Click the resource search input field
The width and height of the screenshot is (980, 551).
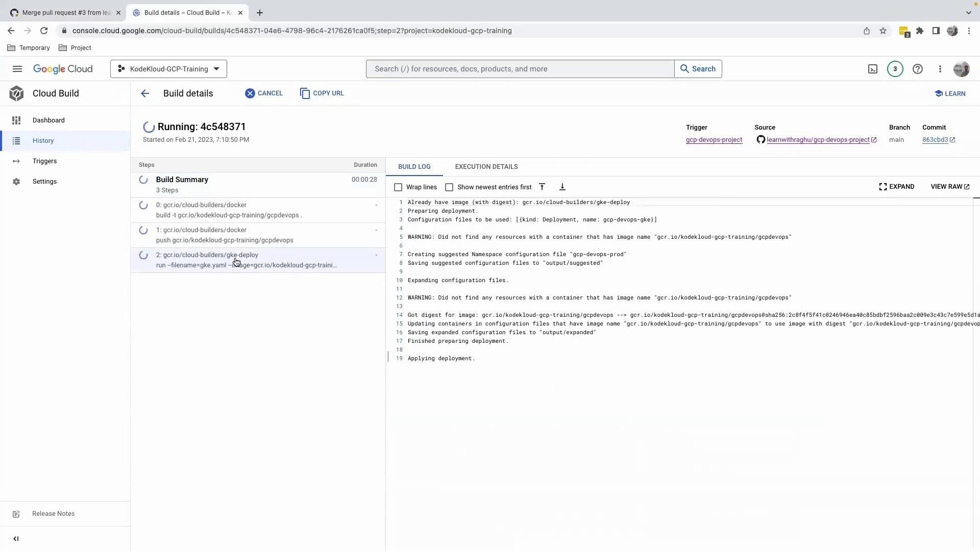(520, 69)
